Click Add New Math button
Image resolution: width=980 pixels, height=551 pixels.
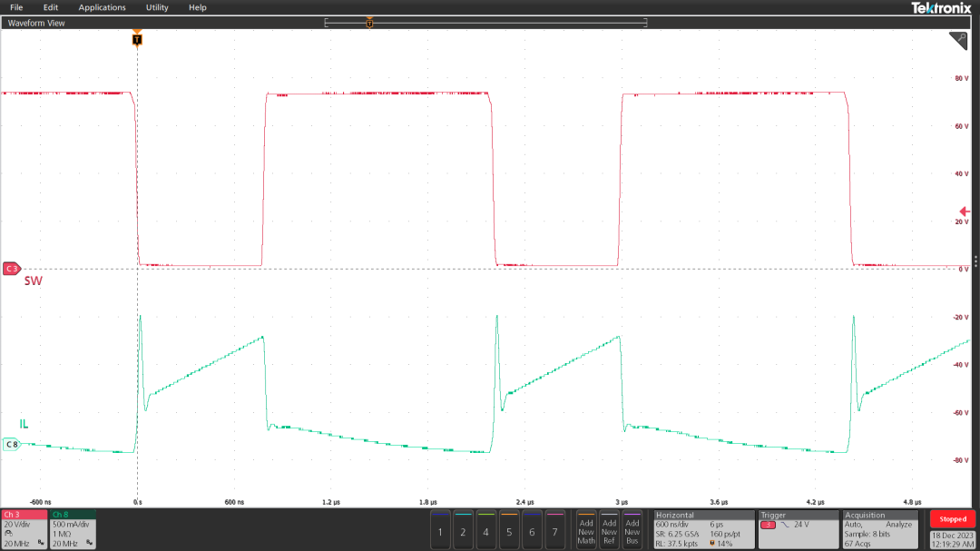click(586, 530)
